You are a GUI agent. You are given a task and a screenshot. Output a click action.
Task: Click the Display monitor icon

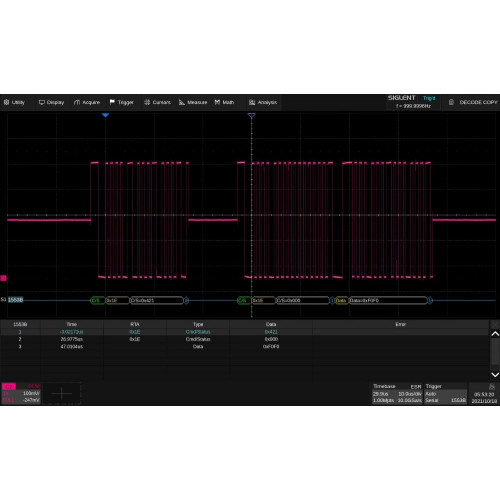42,102
